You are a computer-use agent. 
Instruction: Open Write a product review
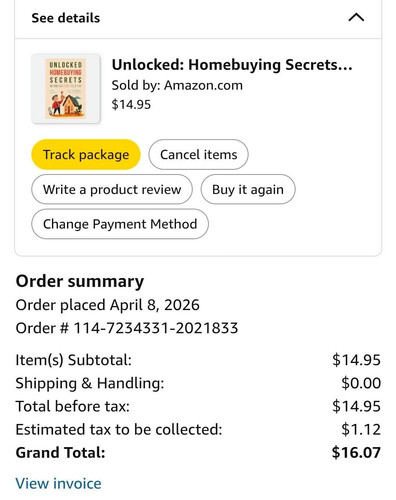tap(112, 189)
